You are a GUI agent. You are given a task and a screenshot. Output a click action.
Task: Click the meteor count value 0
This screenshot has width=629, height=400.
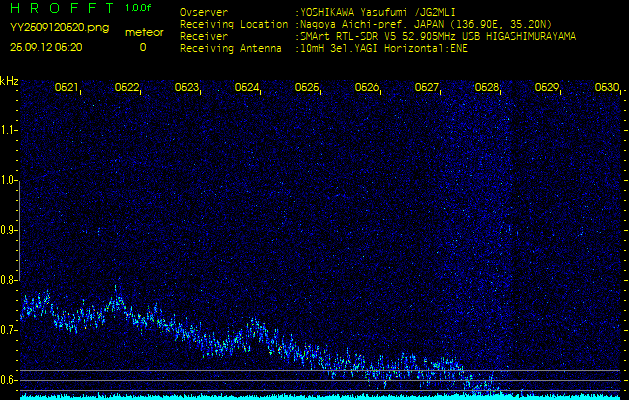click(142, 47)
